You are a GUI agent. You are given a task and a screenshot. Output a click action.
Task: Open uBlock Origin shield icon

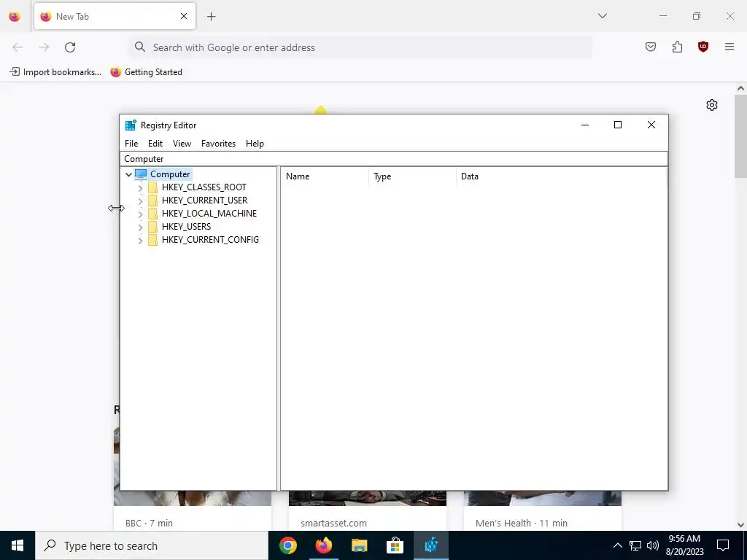(x=703, y=47)
